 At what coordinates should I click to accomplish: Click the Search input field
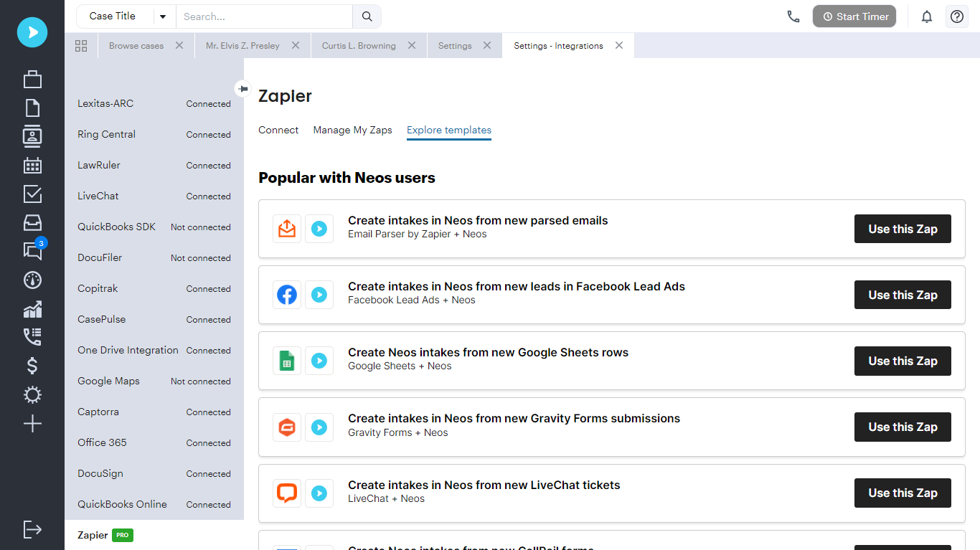(x=264, y=16)
